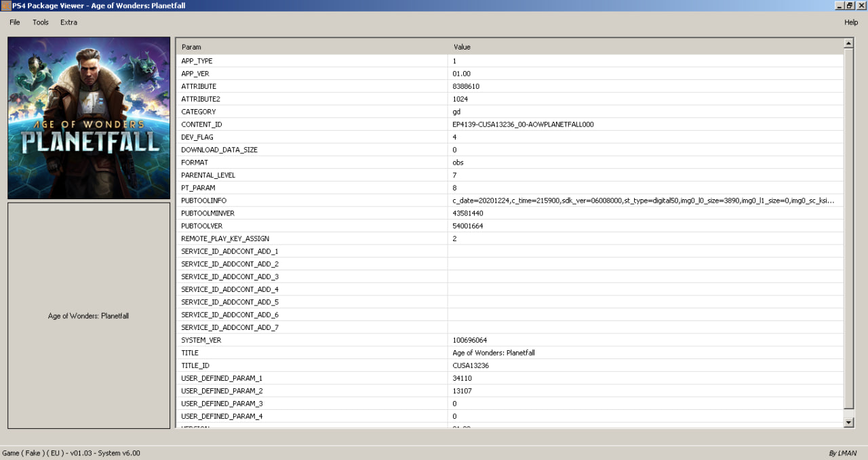Screen dimensions: 868x460
Task: Select the PT_PARAM row
Action: coord(510,188)
